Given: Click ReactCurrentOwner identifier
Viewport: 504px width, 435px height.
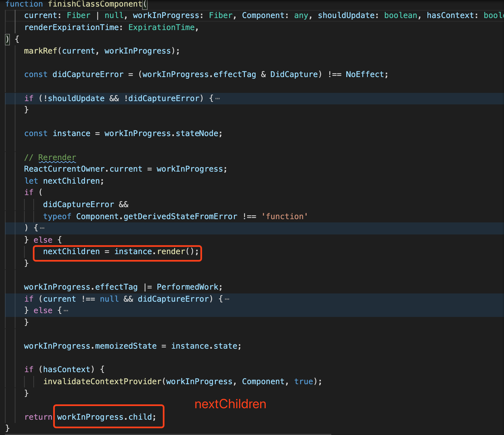Looking at the screenshot, I should pyautogui.click(x=64, y=169).
